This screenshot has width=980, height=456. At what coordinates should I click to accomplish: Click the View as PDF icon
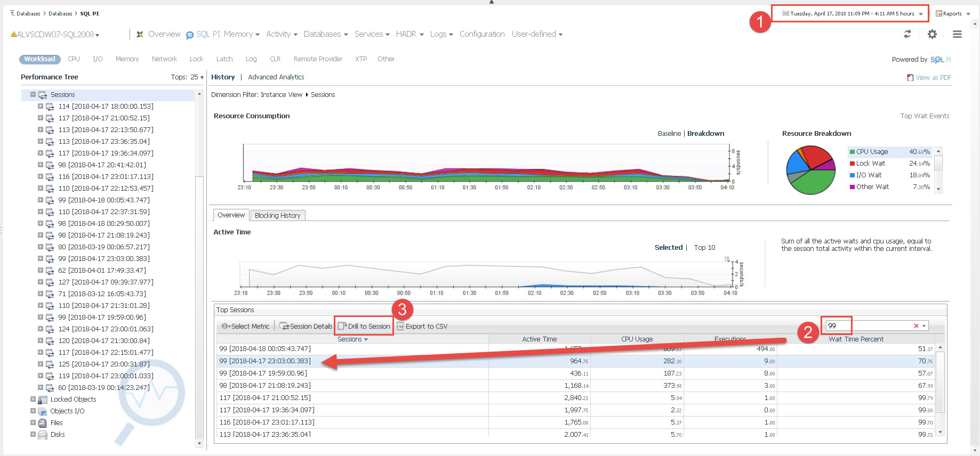tap(910, 78)
